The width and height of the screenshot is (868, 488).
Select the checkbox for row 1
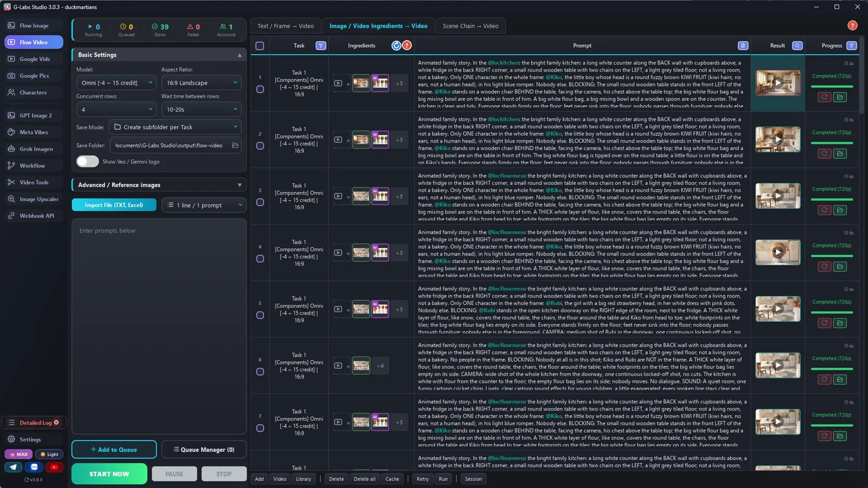(260, 89)
